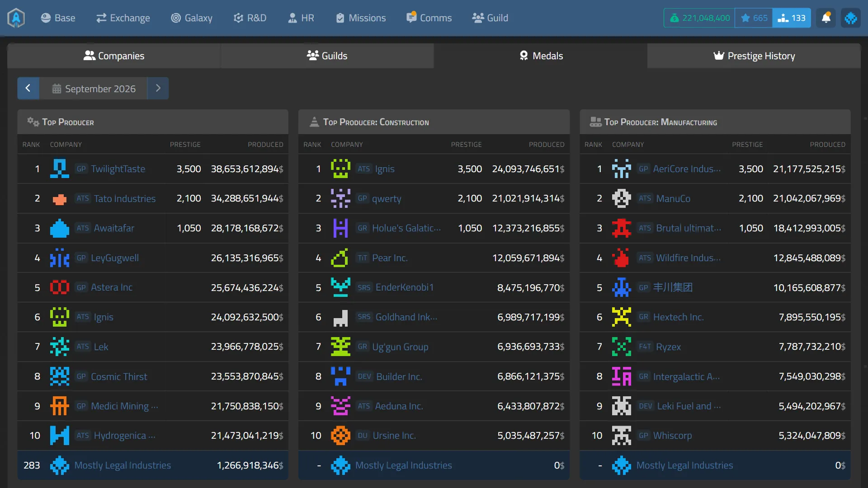Open the HR menu
Image resolution: width=868 pixels, height=488 pixels.
point(301,18)
